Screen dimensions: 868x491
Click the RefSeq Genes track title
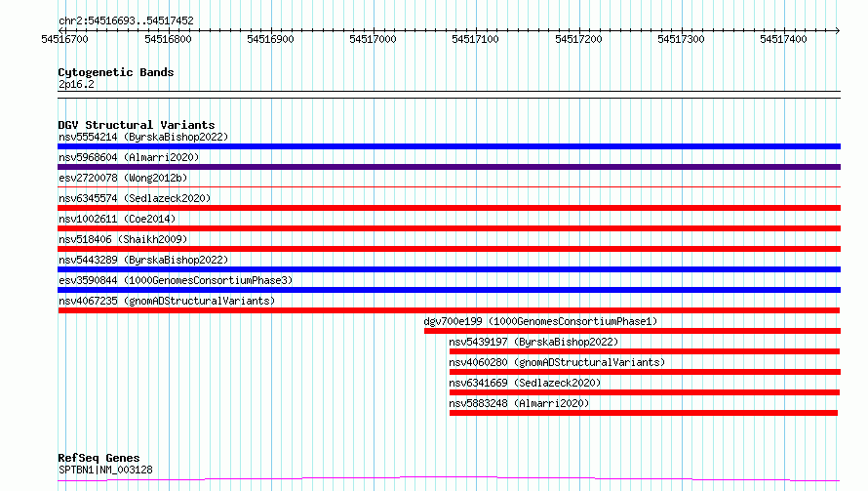pos(99,458)
